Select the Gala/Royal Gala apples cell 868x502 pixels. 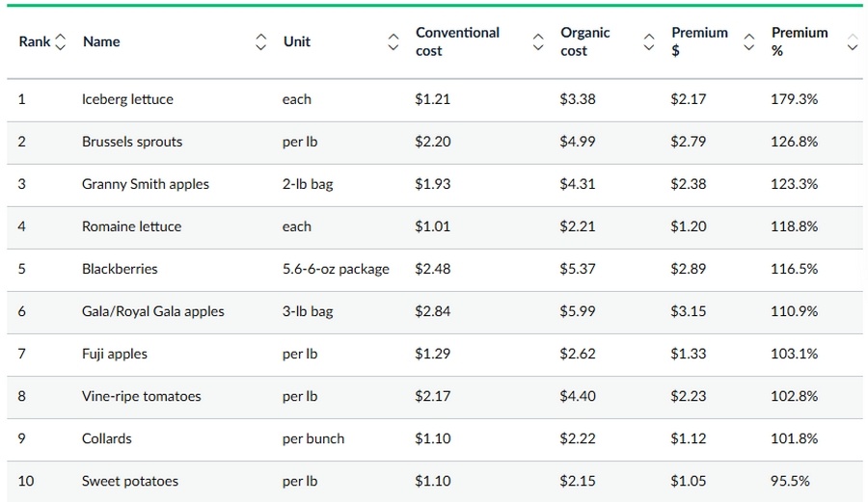[x=153, y=311]
